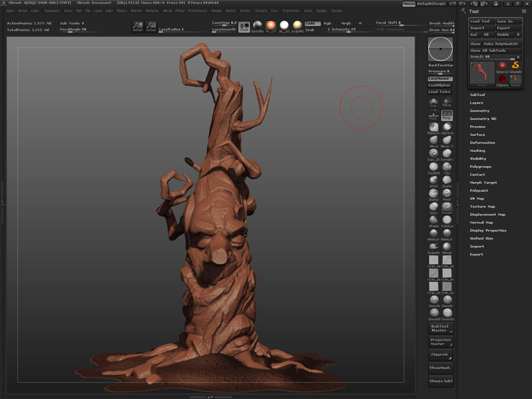Select the Standard brush

[447, 207]
